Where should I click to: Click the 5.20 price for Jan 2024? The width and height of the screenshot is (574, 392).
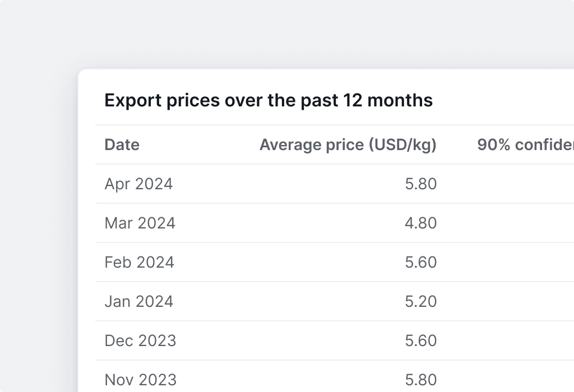click(x=420, y=302)
